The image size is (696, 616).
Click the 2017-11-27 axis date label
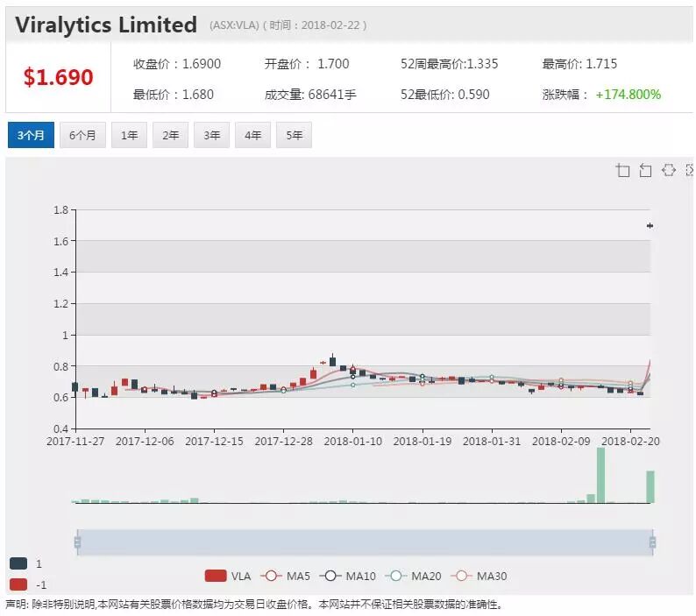click(x=75, y=441)
